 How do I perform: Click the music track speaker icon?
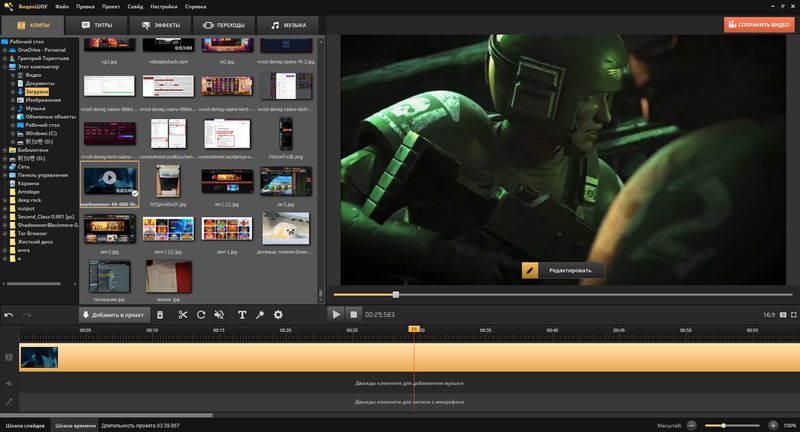pyautogui.click(x=9, y=383)
